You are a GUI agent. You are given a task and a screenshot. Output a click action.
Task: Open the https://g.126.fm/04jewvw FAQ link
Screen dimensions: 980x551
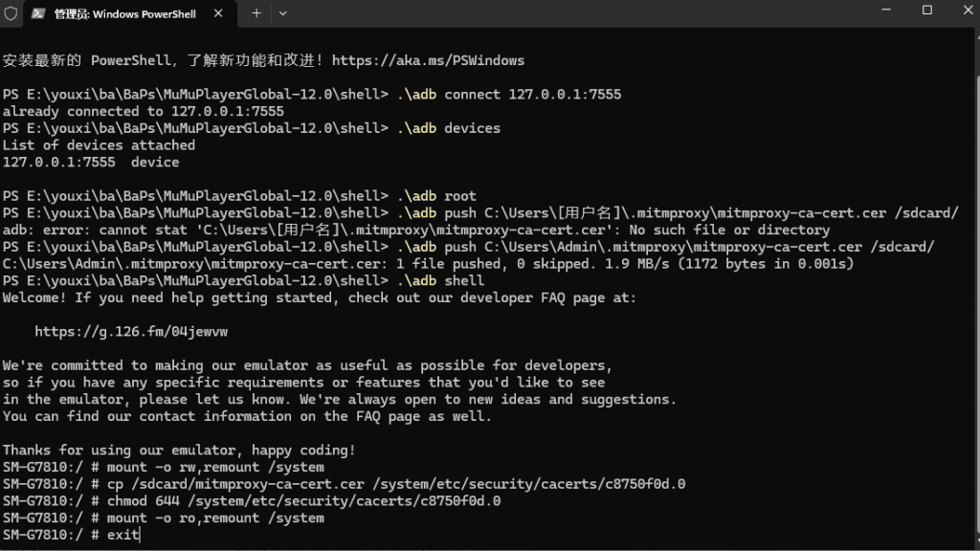point(131,332)
